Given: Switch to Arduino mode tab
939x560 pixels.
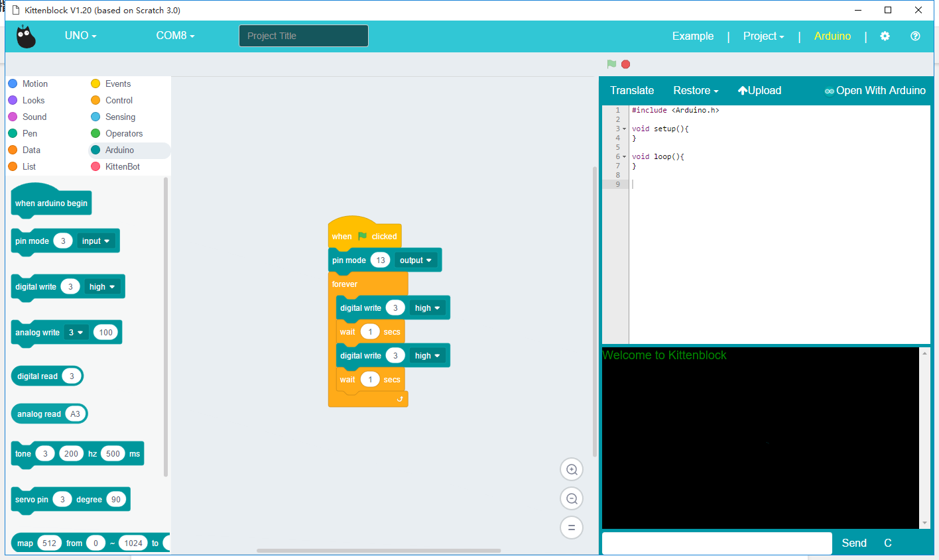Looking at the screenshot, I should coord(832,36).
